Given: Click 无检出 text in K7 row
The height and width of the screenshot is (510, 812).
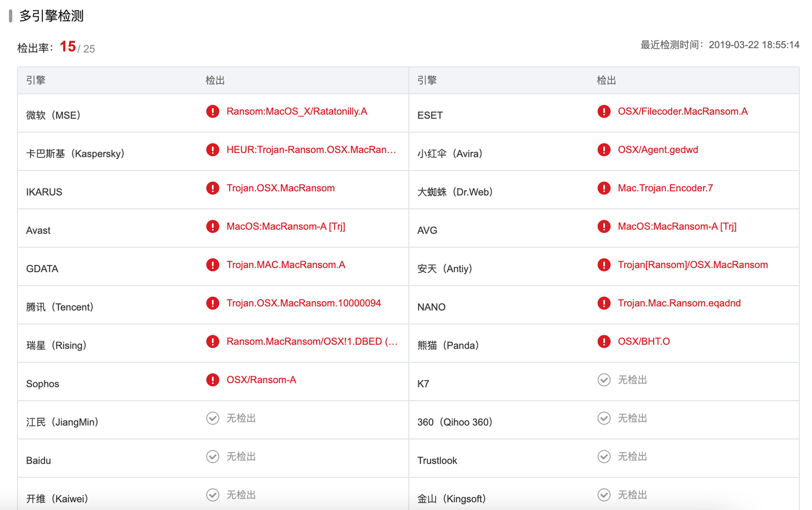Looking at the screenshot, I should tap(632, 380).
